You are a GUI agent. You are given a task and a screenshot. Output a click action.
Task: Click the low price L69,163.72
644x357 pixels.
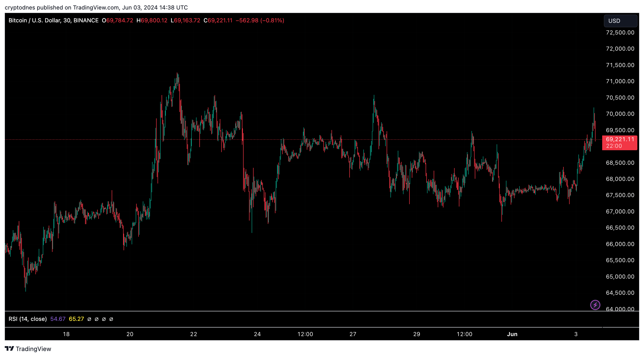pos(186,20)
